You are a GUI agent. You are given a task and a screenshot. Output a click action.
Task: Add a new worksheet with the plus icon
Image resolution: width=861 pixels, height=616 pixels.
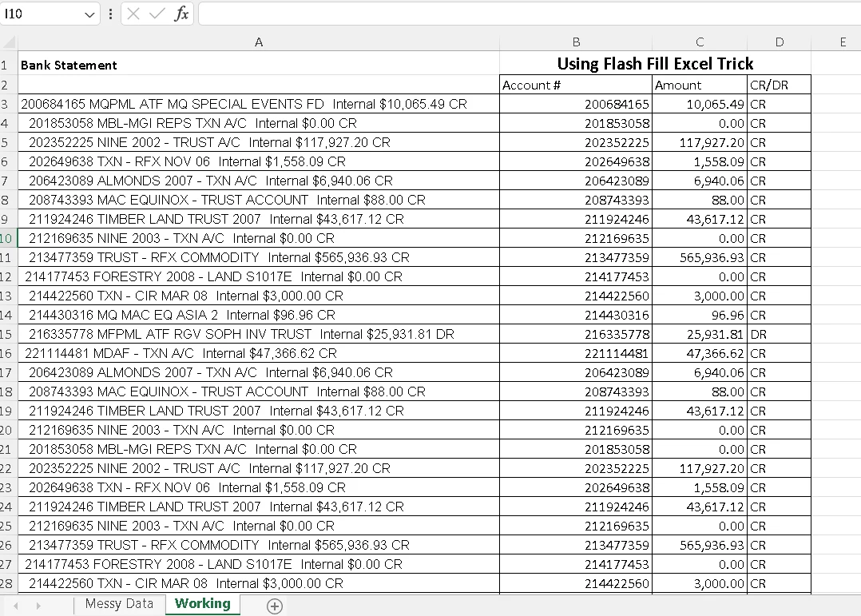(x=275, y=606)
